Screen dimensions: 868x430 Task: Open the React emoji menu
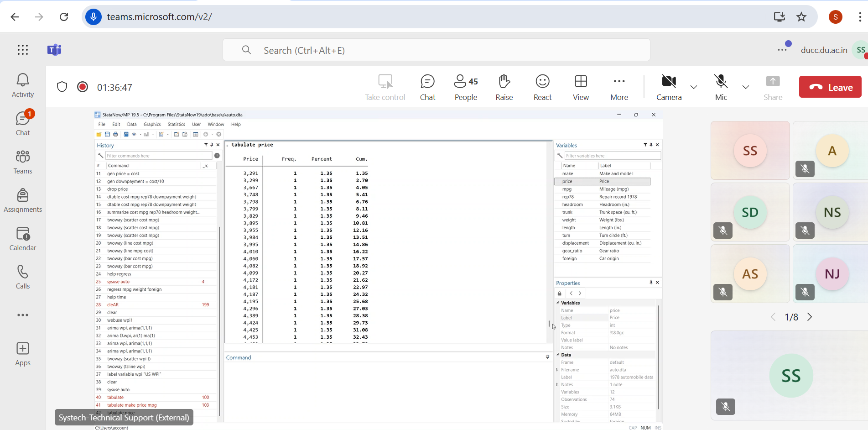click(x=542, y=87)
